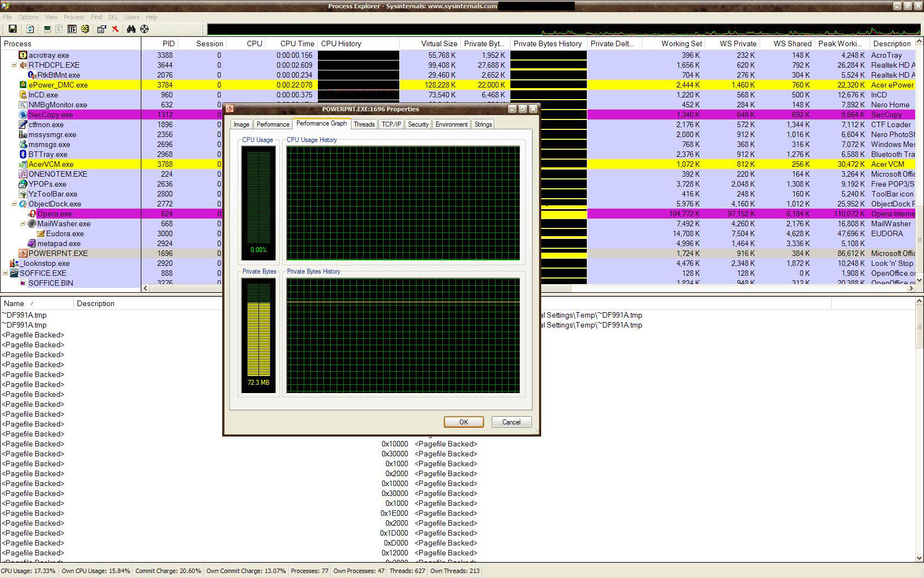Open the DLL menu
924x578 pixels.
113,17
